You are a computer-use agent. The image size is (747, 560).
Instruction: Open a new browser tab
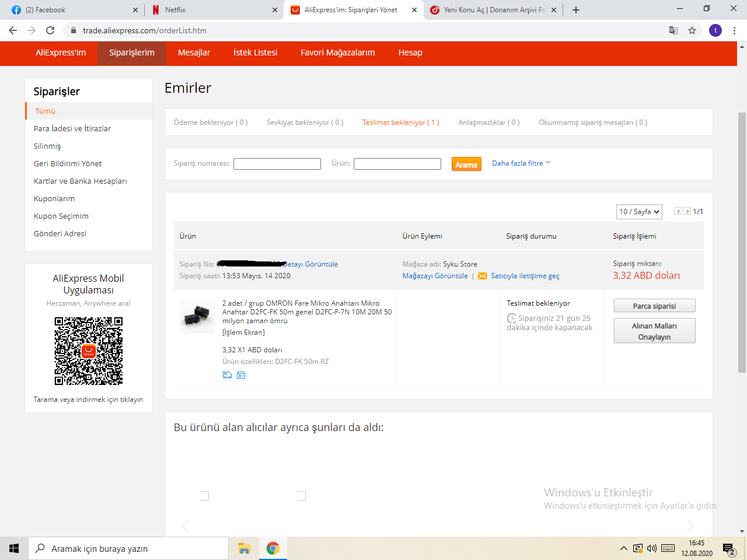(x=576, y=10)
